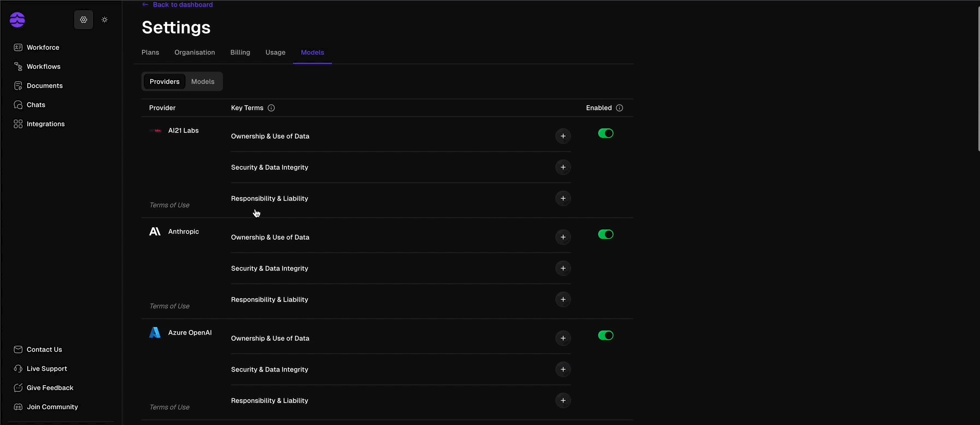980x425 pixels.
Task: Expand Anthropic Responsibility & Liability
Action: coord(563,299)
